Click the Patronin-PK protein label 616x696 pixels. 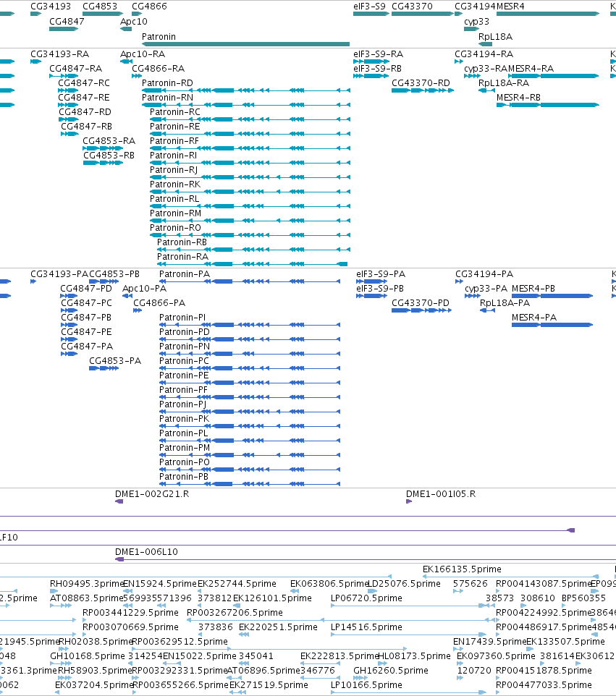click(185, 419)
